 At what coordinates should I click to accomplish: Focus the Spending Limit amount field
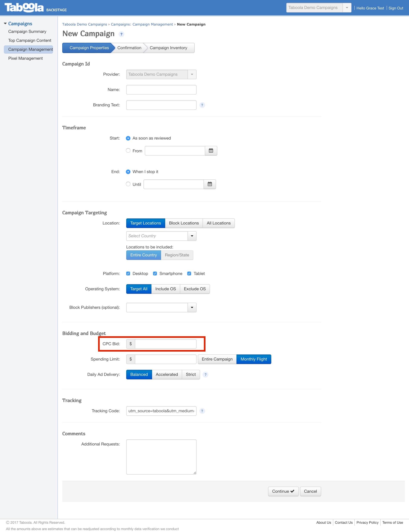[x=166, y=359]
